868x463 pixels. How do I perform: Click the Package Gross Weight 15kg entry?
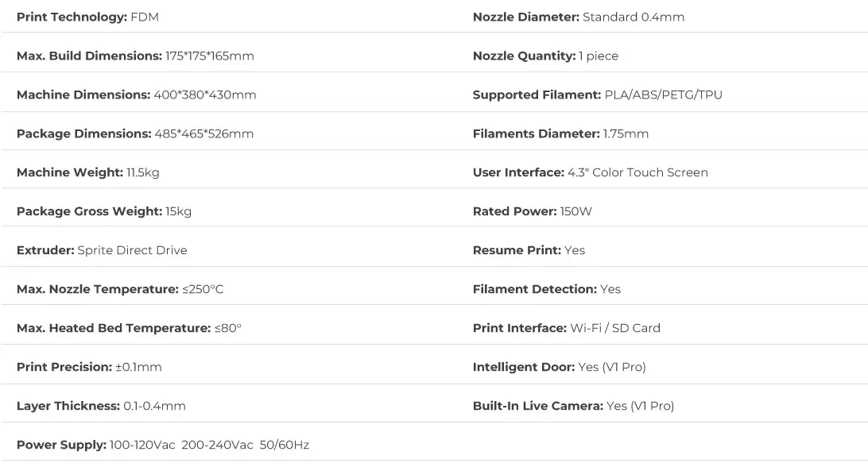(x=103, y=211)
